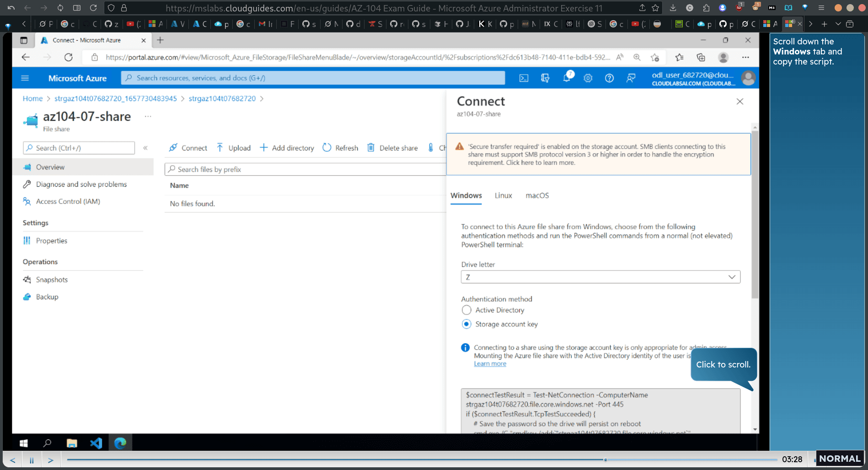The height and width of the screenshot is (470, 868).
Task: Close the Connect panel
Action: pyautogui.click(x=740, y=102)
